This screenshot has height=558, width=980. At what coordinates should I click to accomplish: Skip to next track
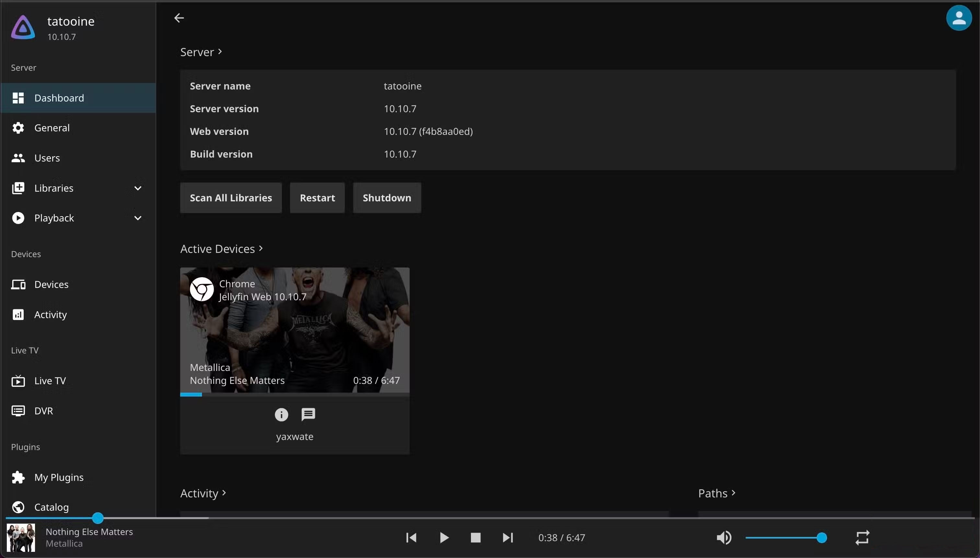coord(508,538)
